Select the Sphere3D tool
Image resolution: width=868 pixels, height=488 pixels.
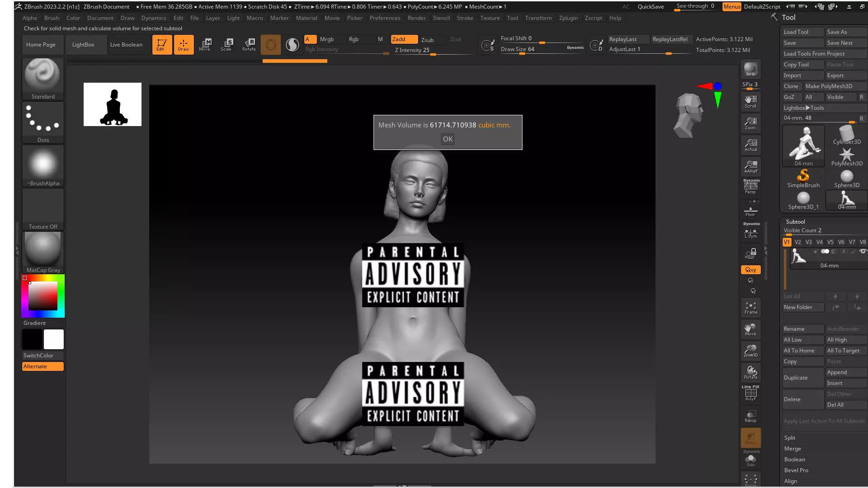(x=847, y=178)
